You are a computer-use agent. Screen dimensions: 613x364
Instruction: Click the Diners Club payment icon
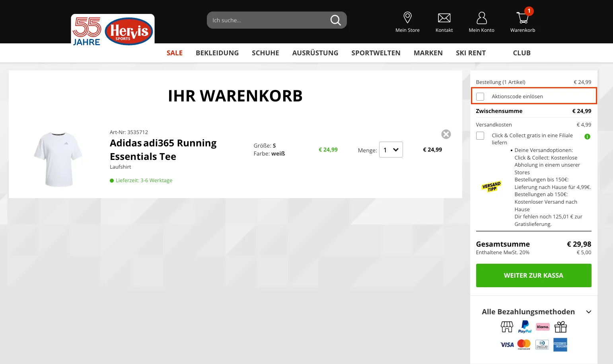542,345
